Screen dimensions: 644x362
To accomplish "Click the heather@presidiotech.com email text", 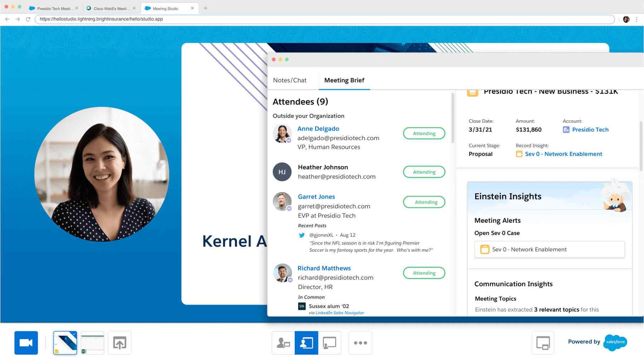I will point(337,176).
